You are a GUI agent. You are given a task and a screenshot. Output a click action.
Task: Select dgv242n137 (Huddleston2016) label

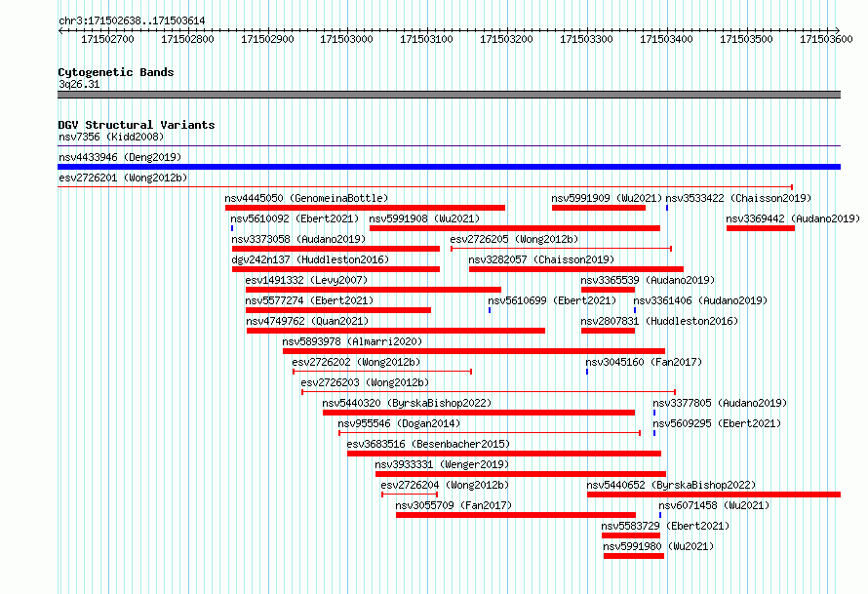(x=310, y=259)
